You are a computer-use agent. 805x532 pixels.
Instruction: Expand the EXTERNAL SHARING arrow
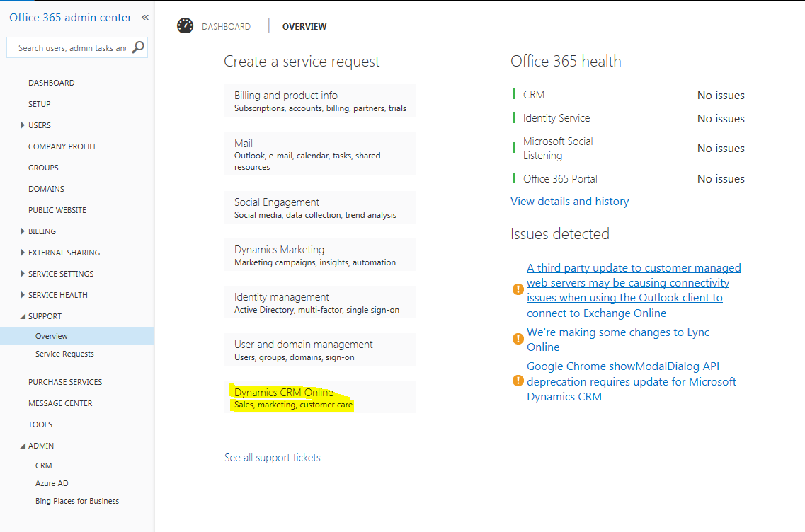22,253
